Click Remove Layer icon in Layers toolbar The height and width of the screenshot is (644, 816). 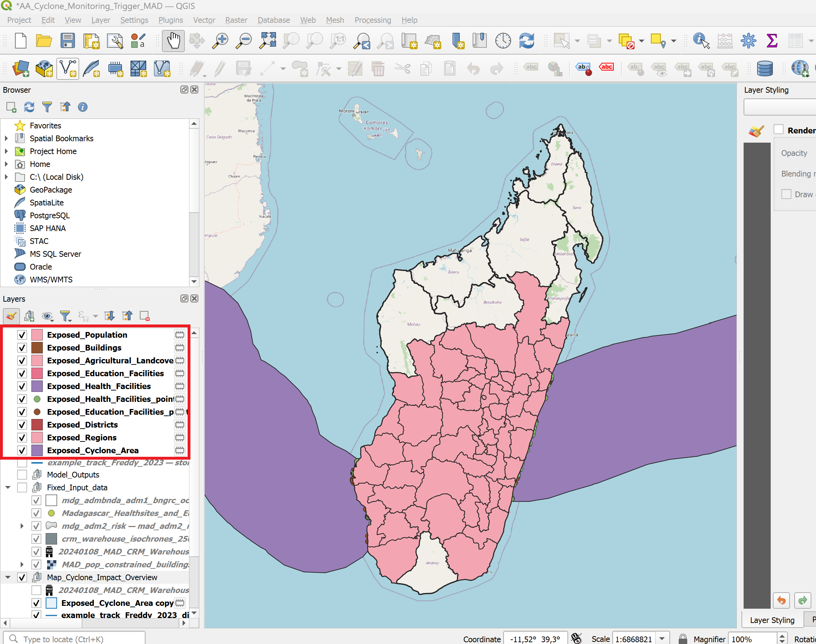coord(145,316)
